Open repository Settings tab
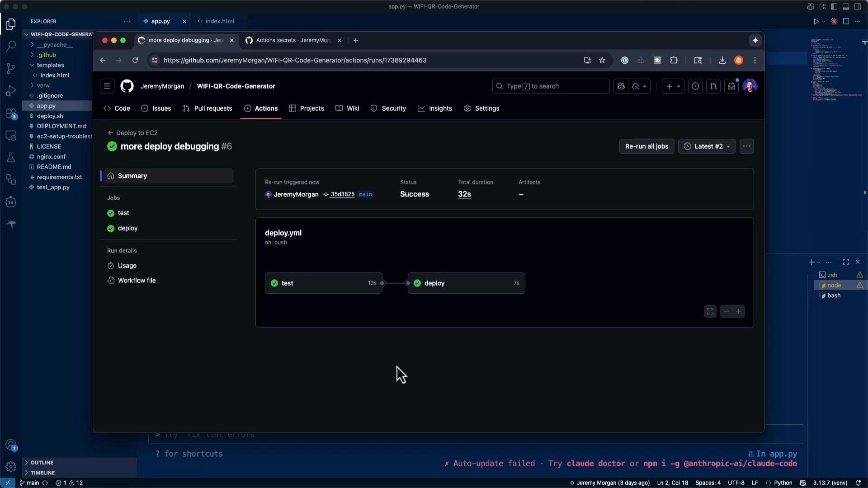The width and height of the screenshot is (868, 488). [481, 108]
